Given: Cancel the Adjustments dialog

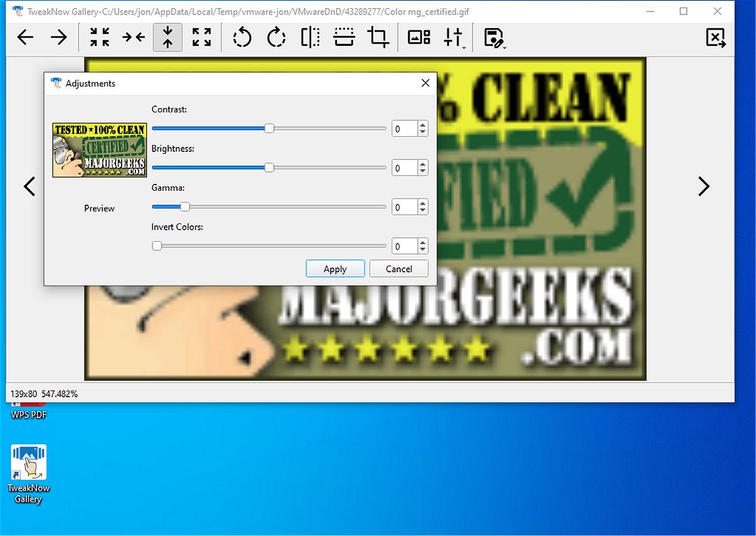Looking at the screenshot, I should tap(399, 269).
